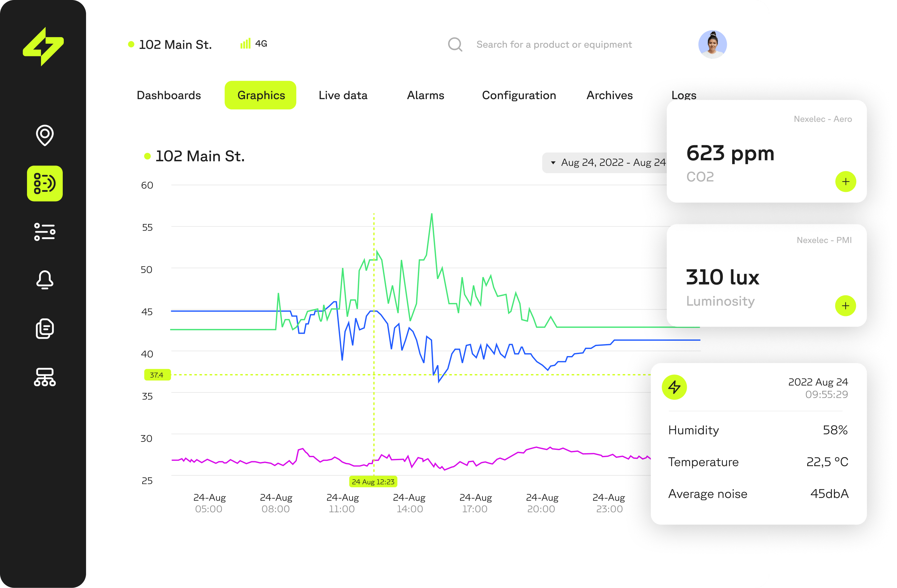897x588 pixels.
Task: Toggle the green status dot beside 102 Main St.
Action: 130,44
